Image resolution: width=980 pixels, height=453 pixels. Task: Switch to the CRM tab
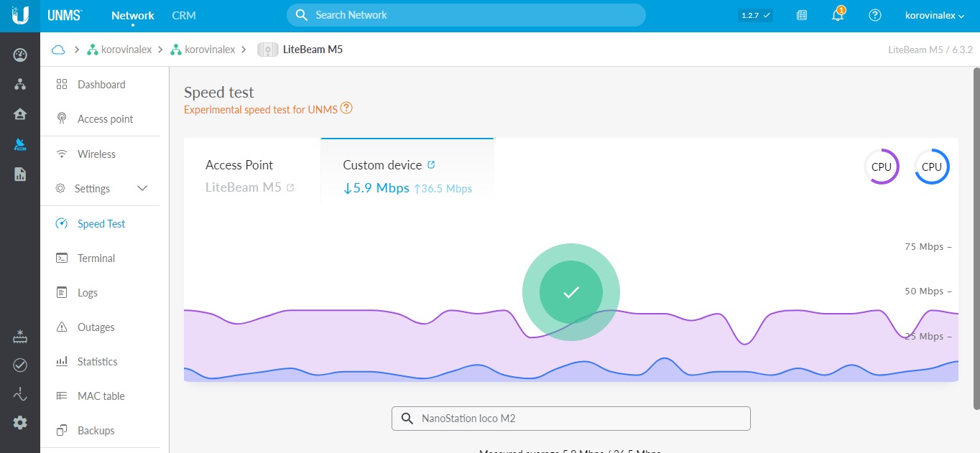[184, 15]
